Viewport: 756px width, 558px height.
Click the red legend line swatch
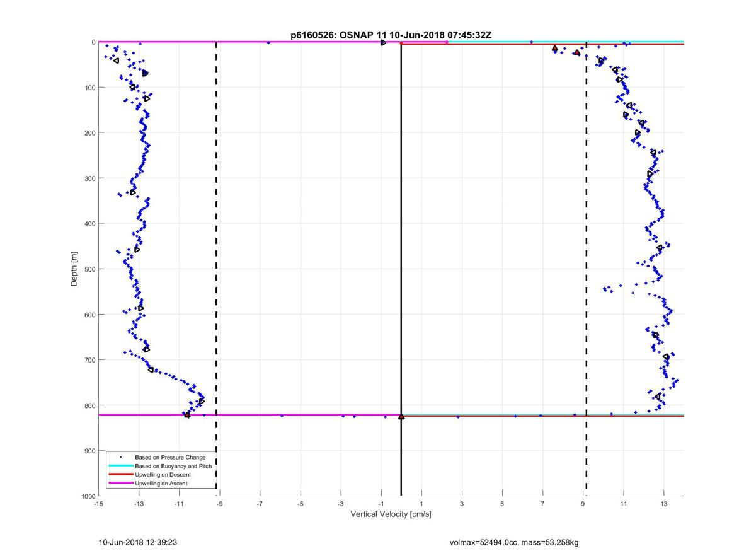[120, 474]
